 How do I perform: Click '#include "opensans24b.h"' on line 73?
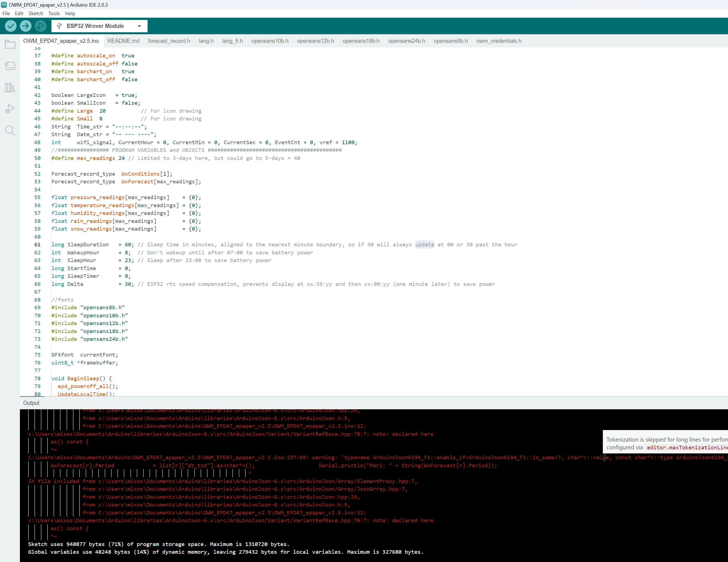(x=90, y=339)
